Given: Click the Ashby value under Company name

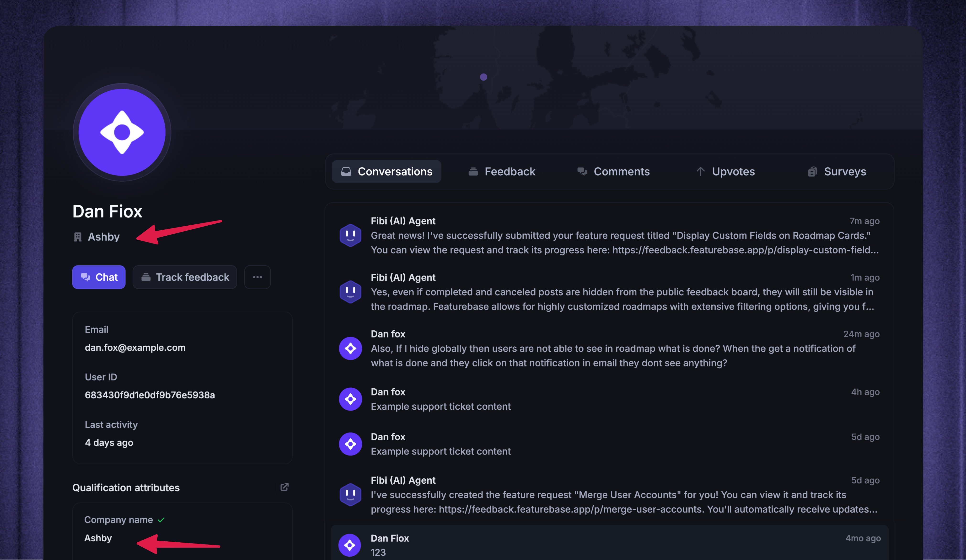Looking at the screenshot, I should click(98, 538).
